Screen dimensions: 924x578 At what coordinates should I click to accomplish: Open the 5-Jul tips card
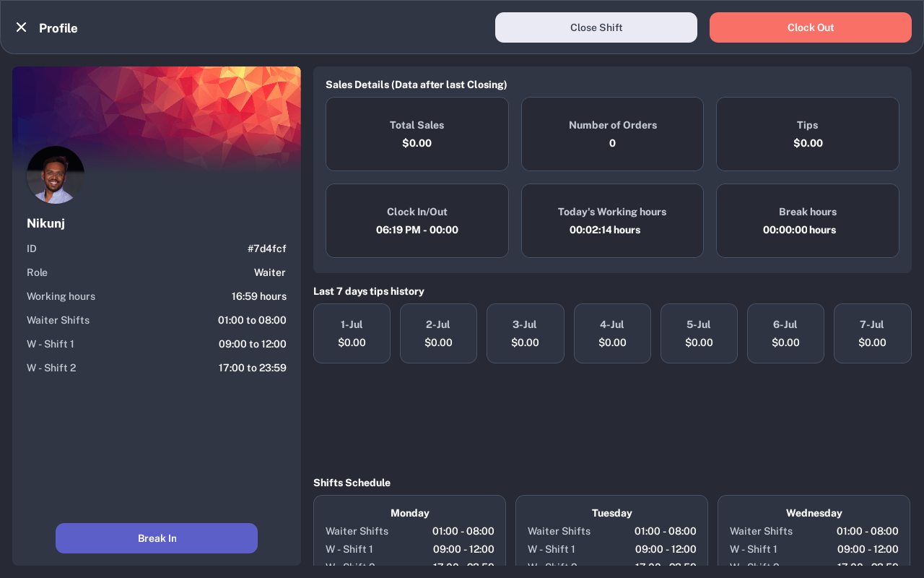coord(699,334)
